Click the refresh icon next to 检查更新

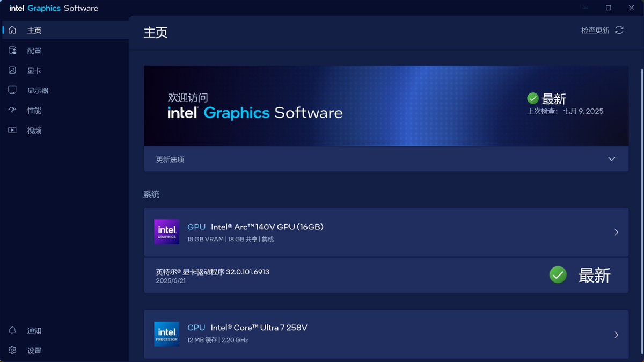(x=619, y=30)
